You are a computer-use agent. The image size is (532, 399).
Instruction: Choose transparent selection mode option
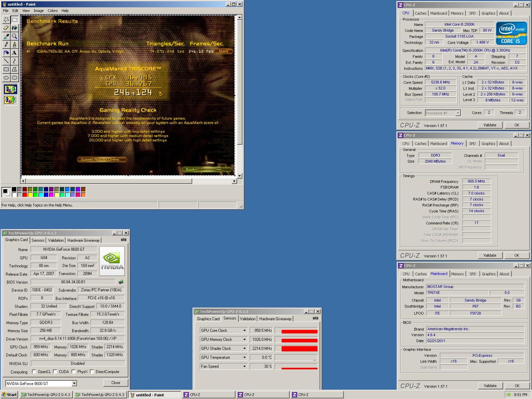(10, 99)
